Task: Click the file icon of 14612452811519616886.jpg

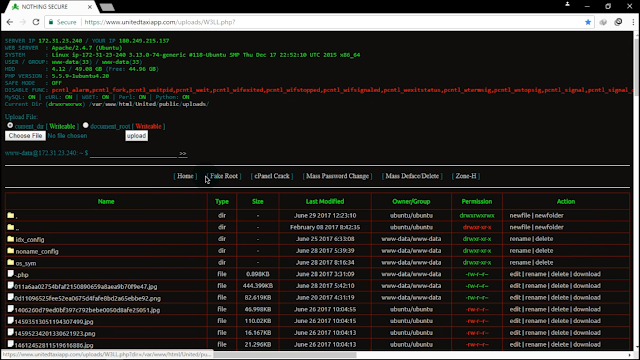Action: click(11, 344)
